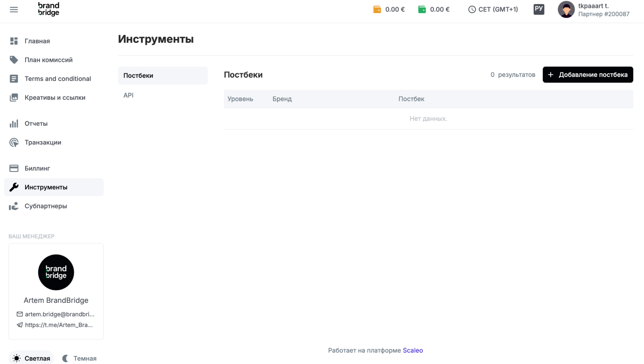Open Отчеты menu item

54,124
